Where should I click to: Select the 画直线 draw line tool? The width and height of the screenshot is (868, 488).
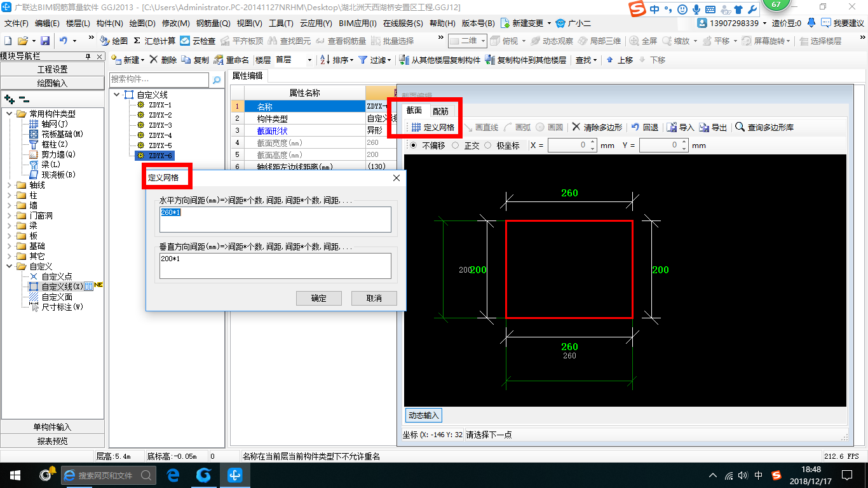coord(481,127)
